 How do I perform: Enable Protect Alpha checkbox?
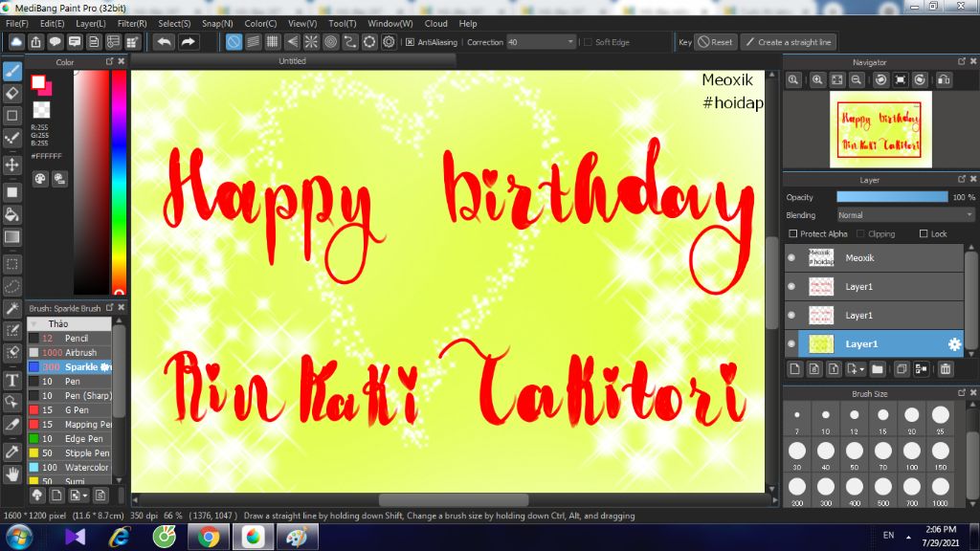pos(793,233)
